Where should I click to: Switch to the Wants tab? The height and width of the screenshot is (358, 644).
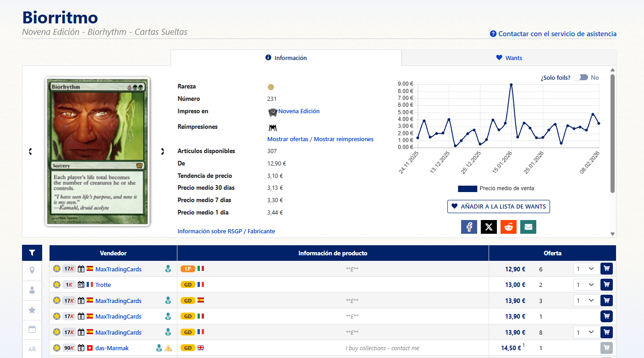pyautogui.click(x=509, y=58)
